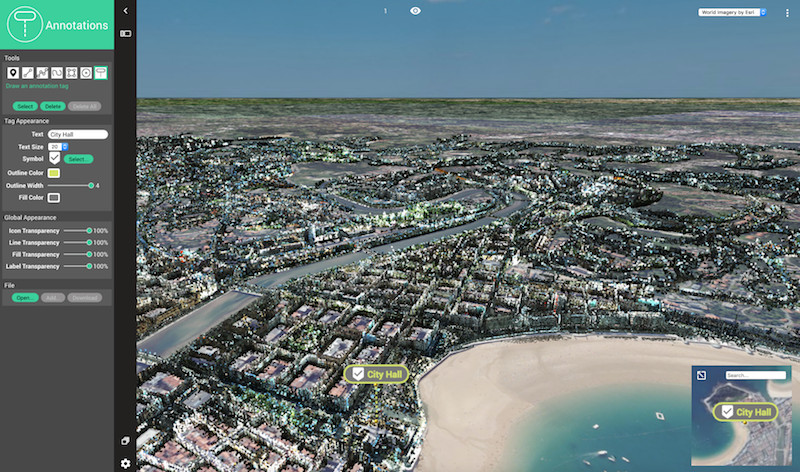Open the layers stack icon
The image size is (800, 472).
click(x=126, y=441)
